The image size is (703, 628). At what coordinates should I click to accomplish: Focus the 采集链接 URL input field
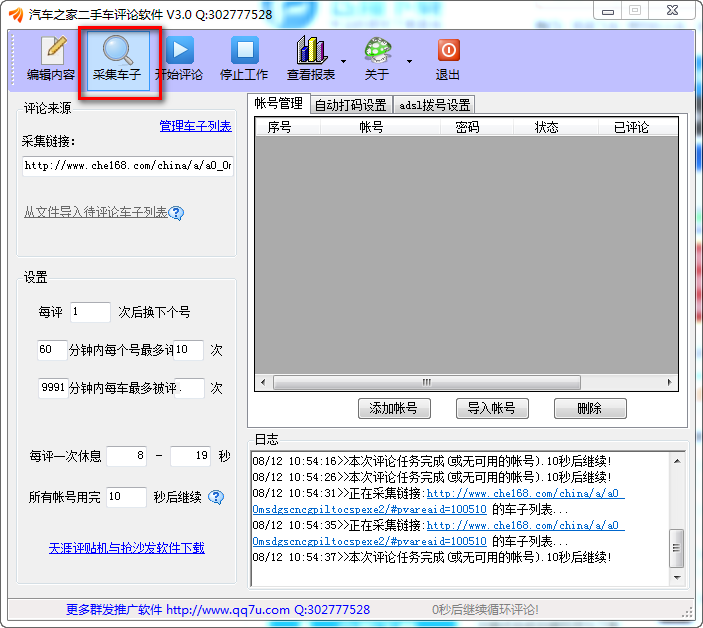click(x=128, y=166)
